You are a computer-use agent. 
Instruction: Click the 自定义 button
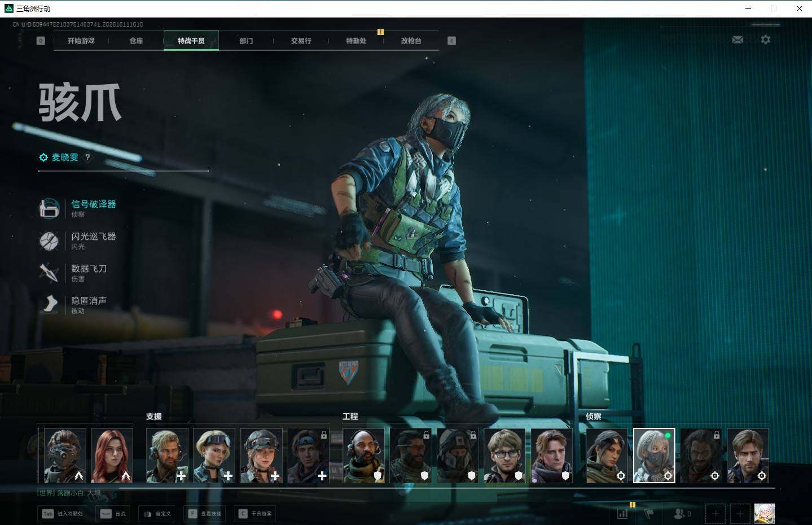157,514
